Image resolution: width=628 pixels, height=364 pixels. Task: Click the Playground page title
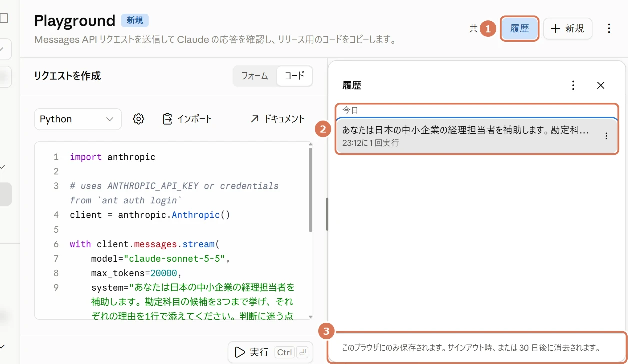[x=75, y=20]
